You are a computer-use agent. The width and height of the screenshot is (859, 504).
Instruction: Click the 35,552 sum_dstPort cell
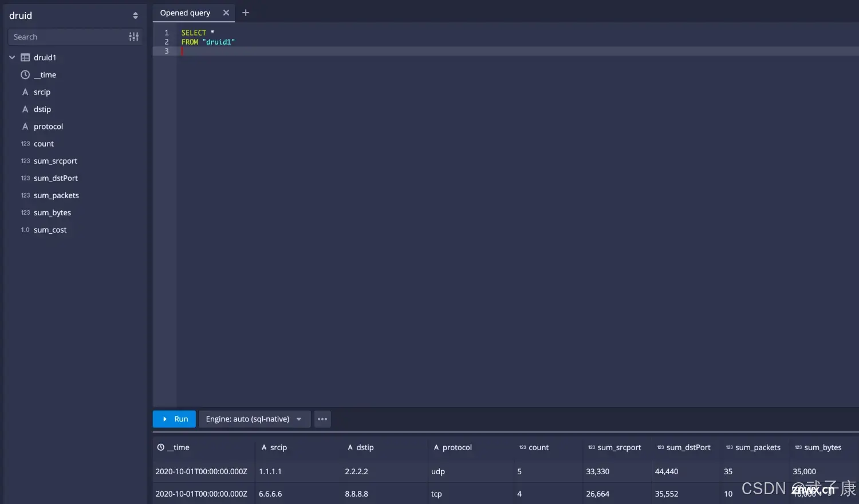686,494
